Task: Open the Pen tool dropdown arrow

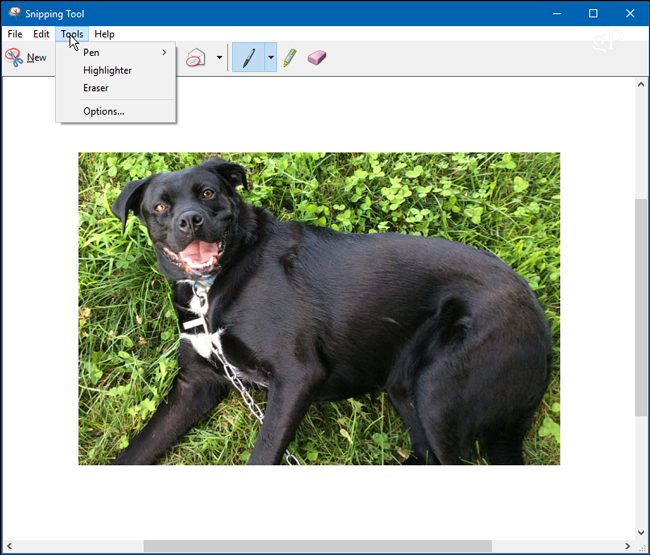Action: click(270, 57)
